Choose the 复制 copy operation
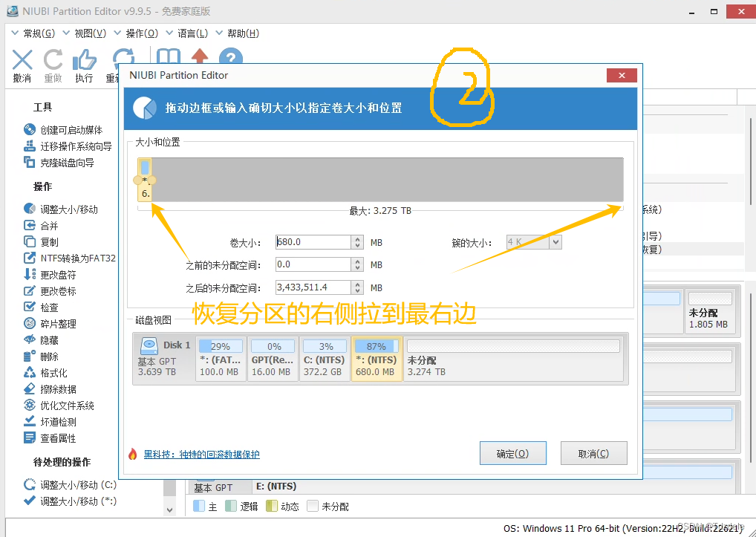Screen dimensions: 756x537 click(x=41, y=242)
